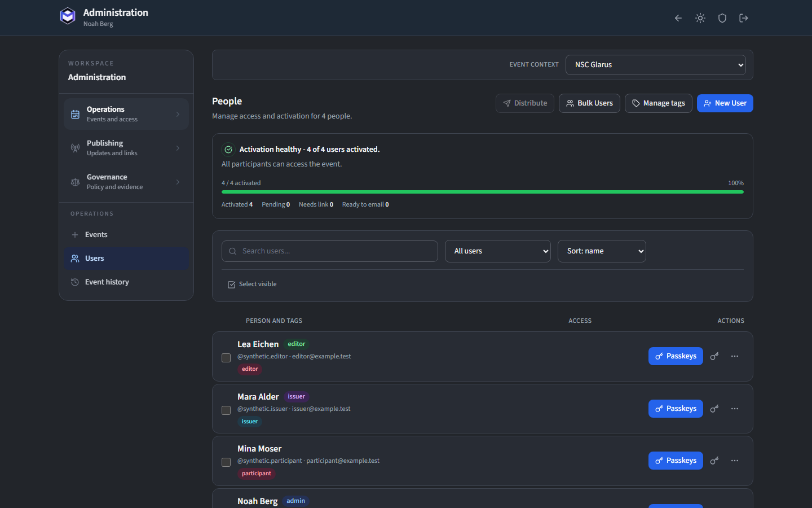Click the name Mina Moser
The image size is (812, 508).
click(259, 449)
